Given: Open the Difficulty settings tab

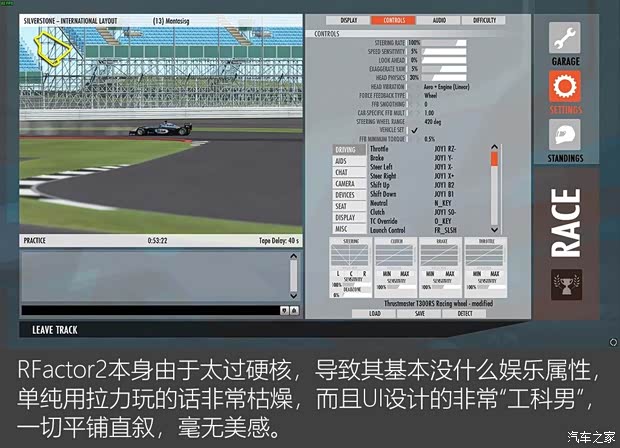Looking at the screenshot, I should (482, 20).
